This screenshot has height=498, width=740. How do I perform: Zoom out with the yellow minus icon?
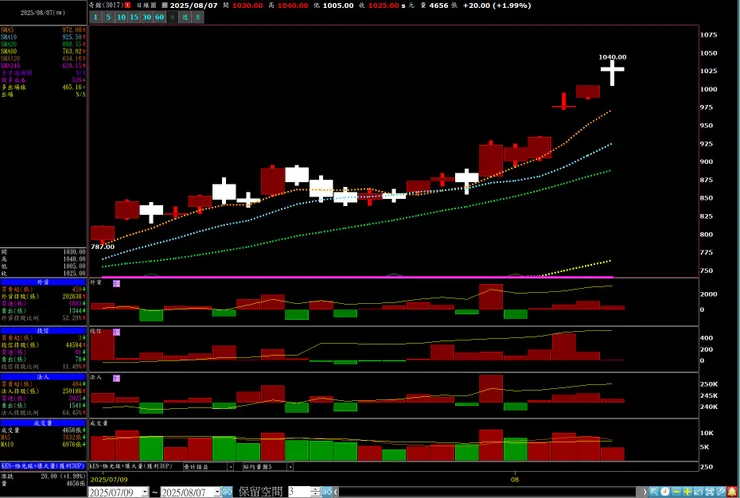pyautogui.click(x=676, y=492)
